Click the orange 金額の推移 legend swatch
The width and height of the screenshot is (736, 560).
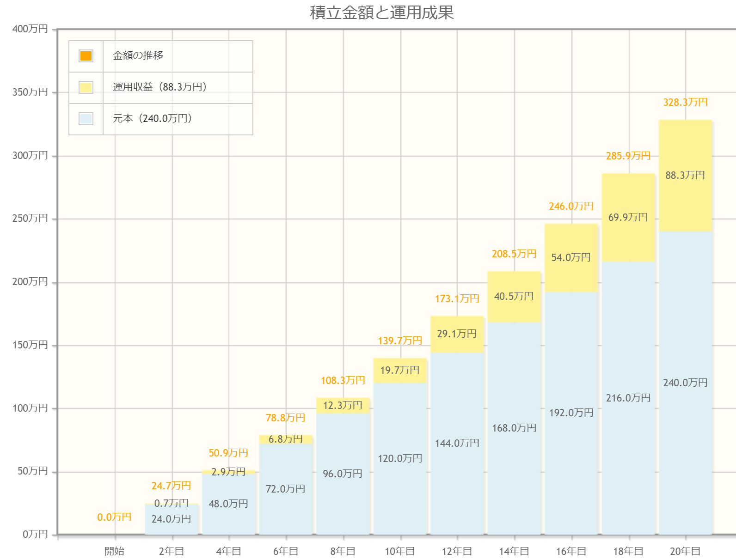(x=86, y=56)
